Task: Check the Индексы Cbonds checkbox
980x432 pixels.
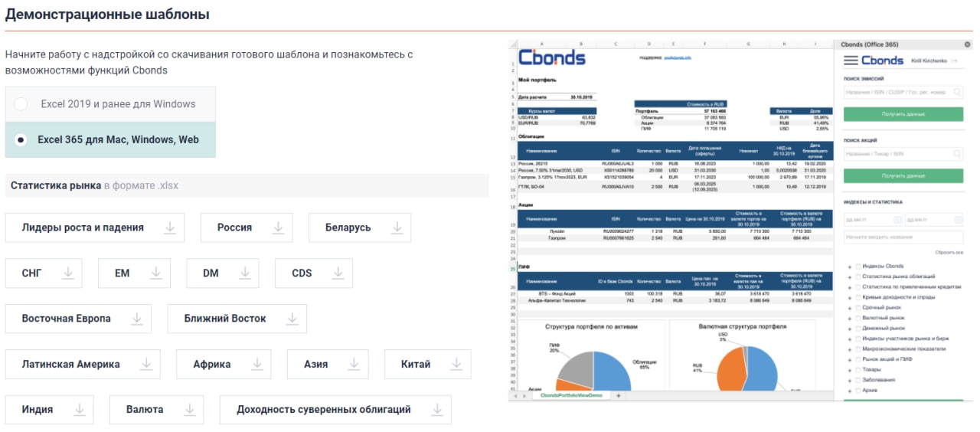Action: click(x=858, y=266)
